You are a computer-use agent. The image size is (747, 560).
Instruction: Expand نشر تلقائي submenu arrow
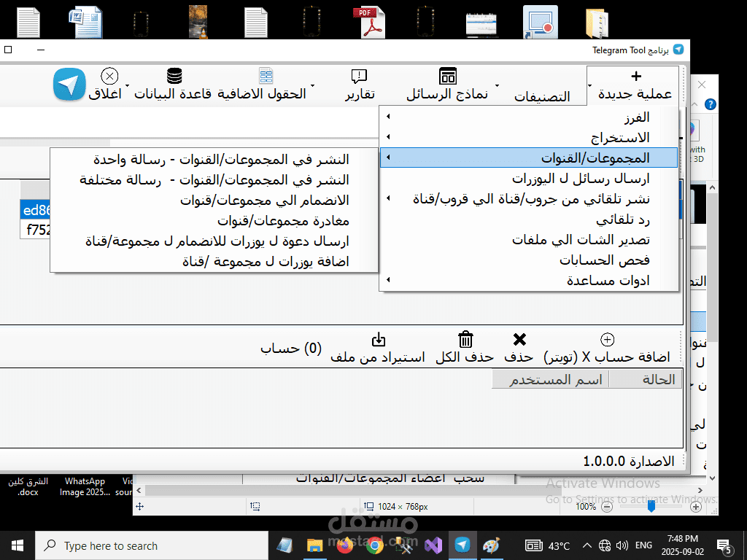388,198
